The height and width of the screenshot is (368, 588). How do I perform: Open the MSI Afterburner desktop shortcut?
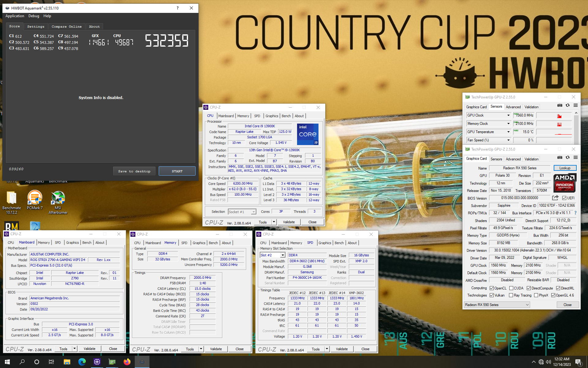click(58, 202)
